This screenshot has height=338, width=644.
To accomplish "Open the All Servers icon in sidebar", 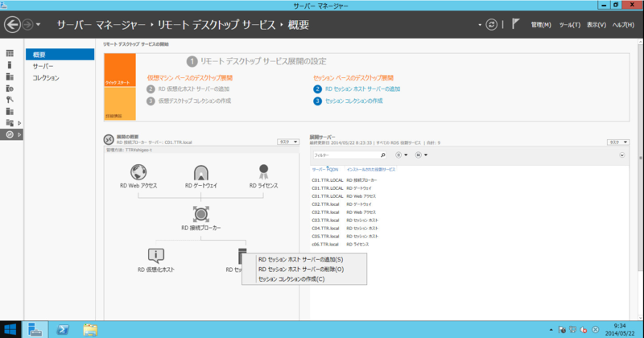I will 10,76.
